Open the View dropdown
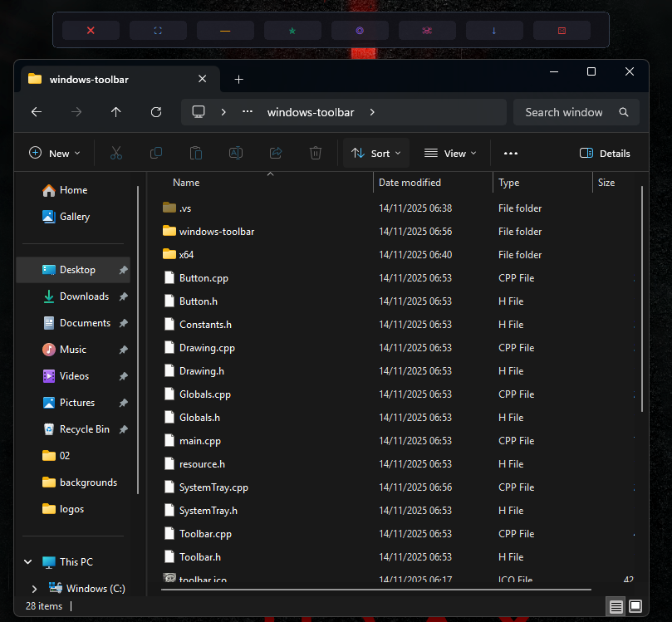The height and width of the screenshot is (622, 672). 450,153
